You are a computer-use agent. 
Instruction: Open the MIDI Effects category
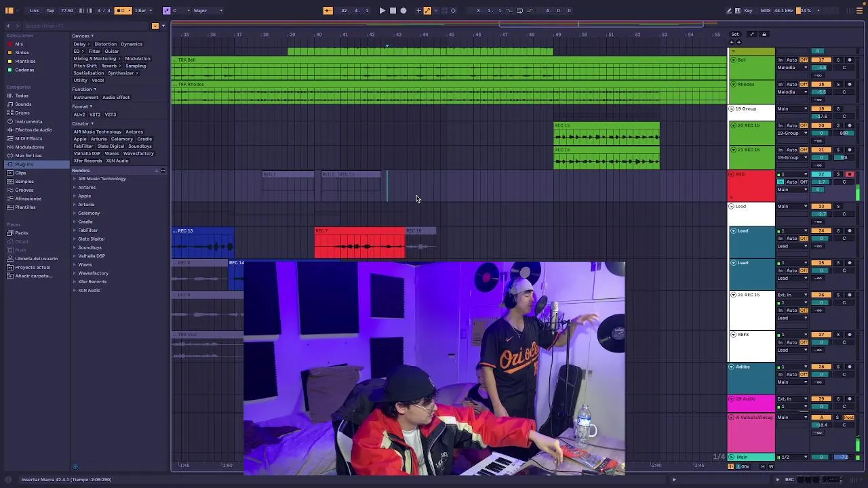click(28, 138)
